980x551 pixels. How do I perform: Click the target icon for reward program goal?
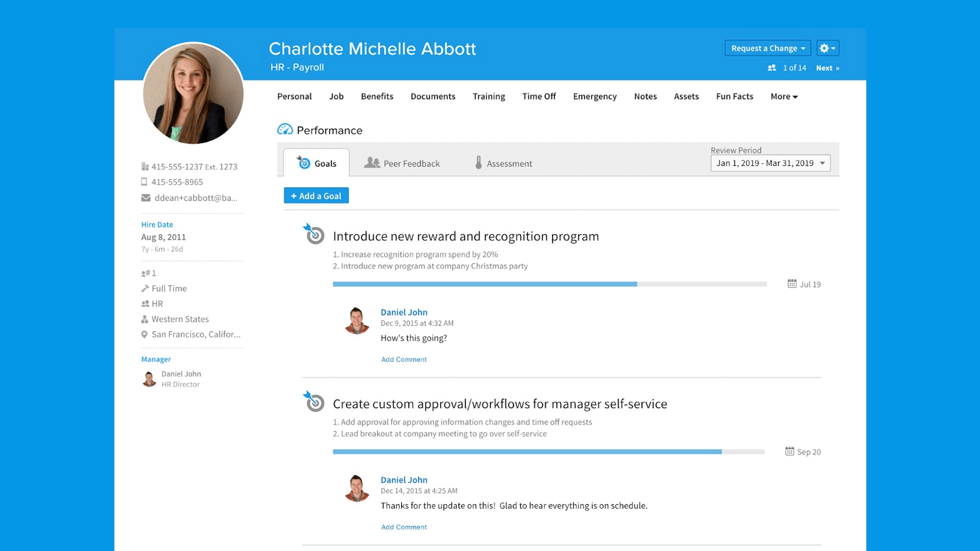coord(314,234)
